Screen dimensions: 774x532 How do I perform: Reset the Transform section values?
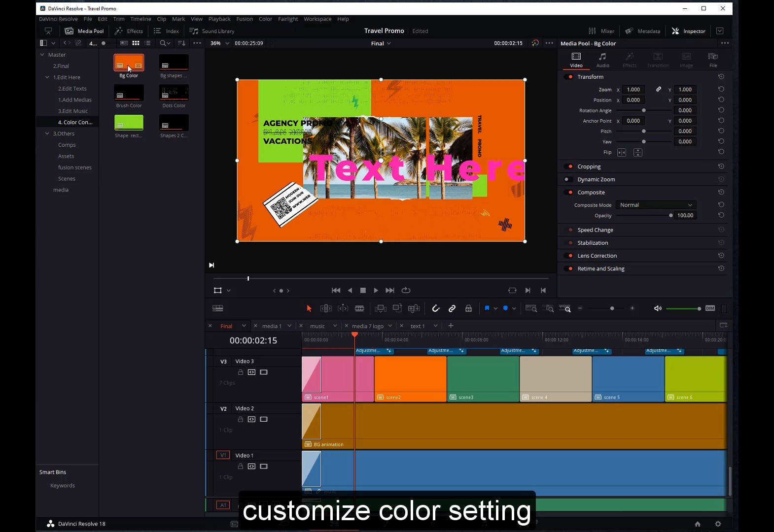pos(721,77)
